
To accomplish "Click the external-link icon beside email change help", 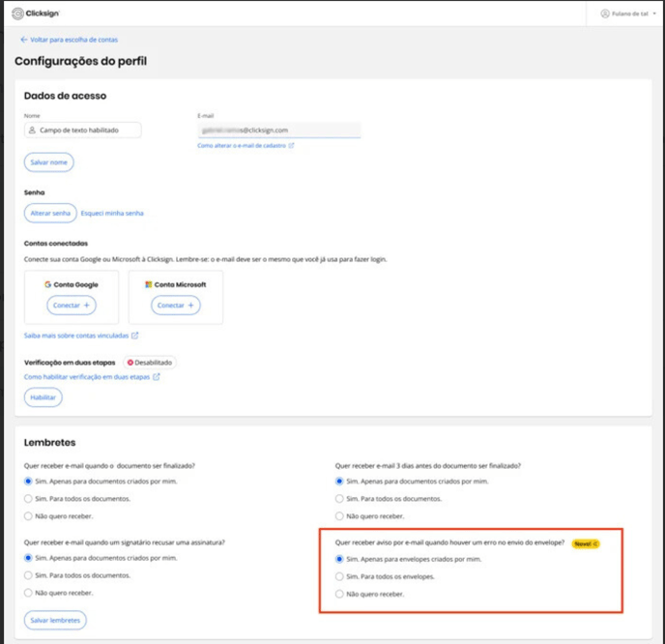I will click(x=291, y=146).
